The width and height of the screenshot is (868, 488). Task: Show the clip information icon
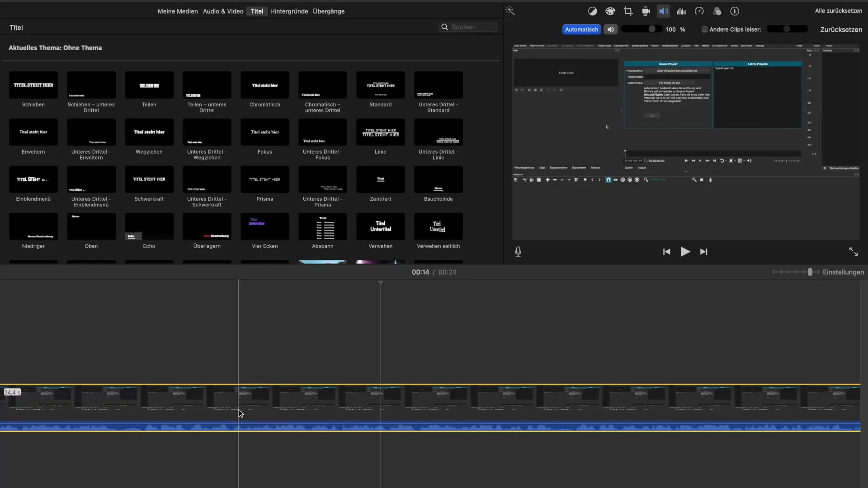[735, 11]
